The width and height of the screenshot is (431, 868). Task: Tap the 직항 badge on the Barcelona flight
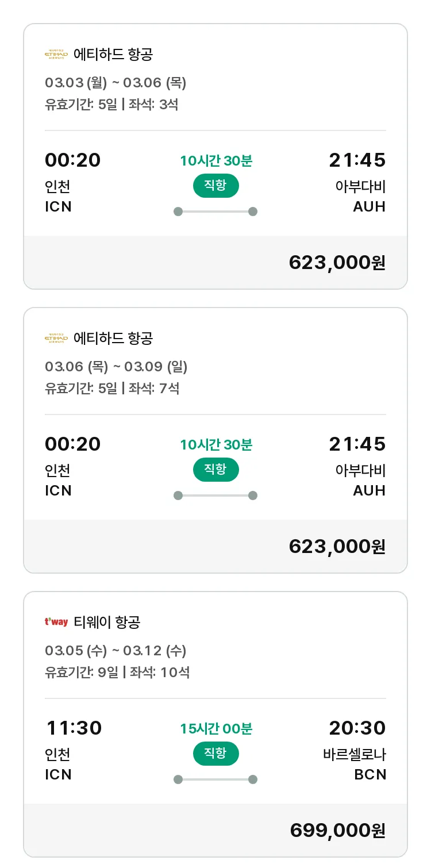point(215,754)
